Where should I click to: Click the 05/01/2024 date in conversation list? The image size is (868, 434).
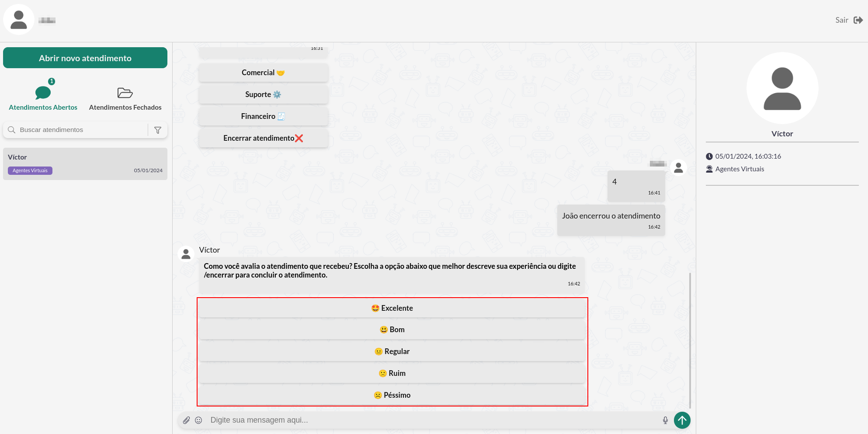pos(148,170)
